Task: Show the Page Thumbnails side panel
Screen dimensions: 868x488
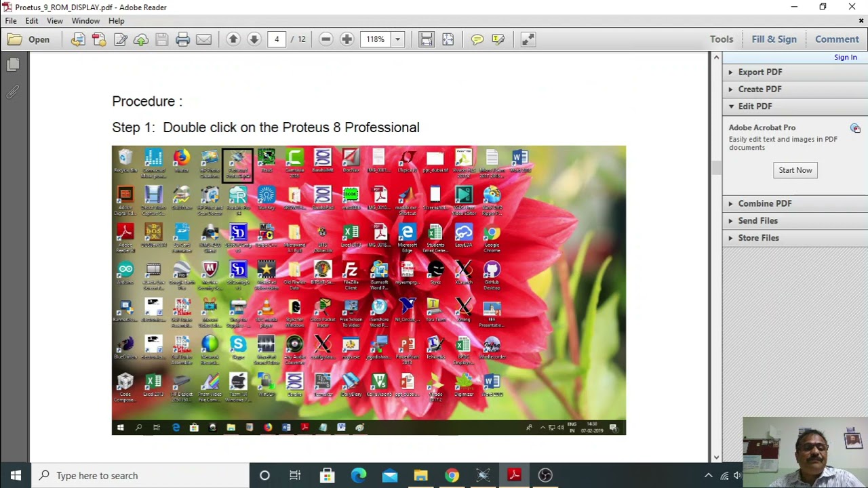Action: [13, 65]
